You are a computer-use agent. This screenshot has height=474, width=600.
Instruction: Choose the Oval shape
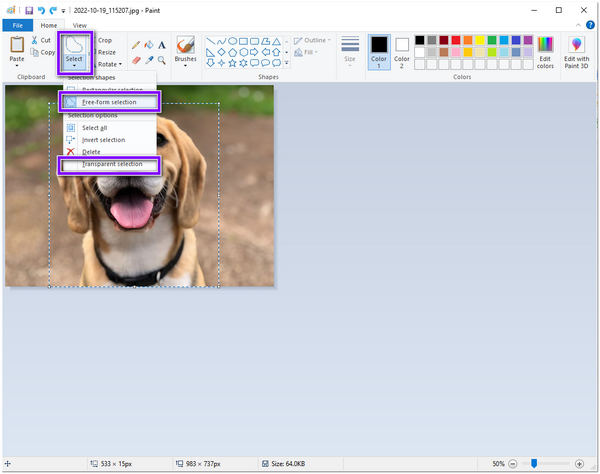click(232, 41)
